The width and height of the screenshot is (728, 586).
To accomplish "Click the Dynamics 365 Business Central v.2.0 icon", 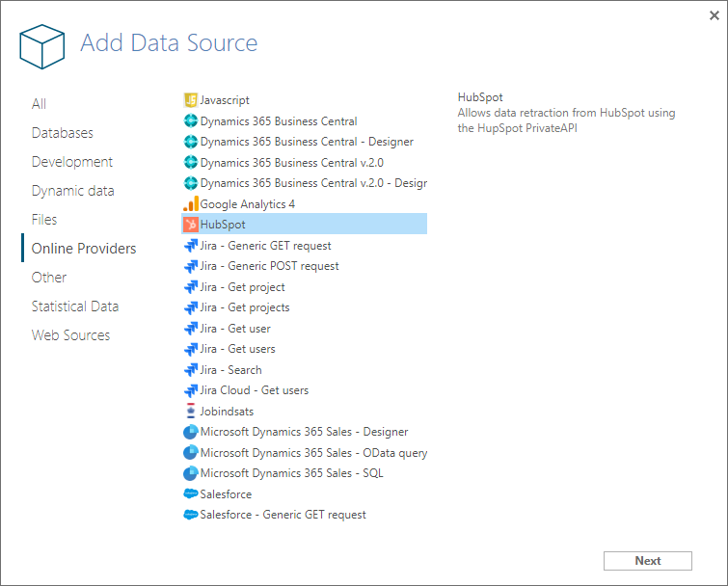I will 190,162.
